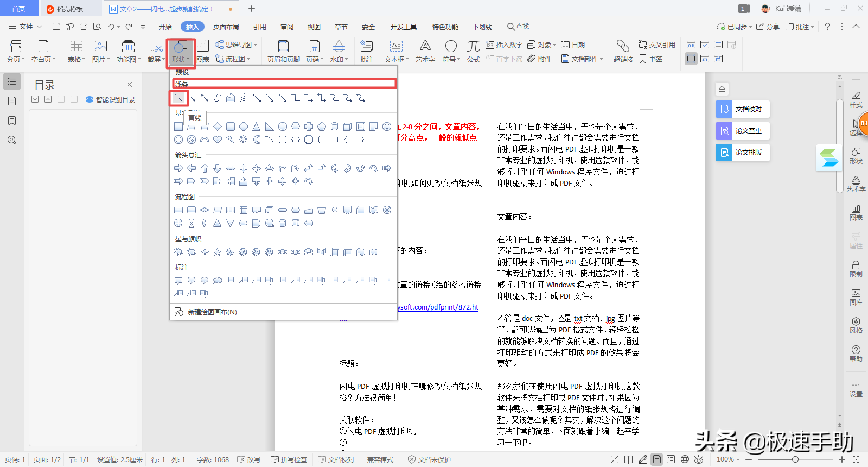Click zoom in plus button
This screenshot has height=467, width=868.
841,459
